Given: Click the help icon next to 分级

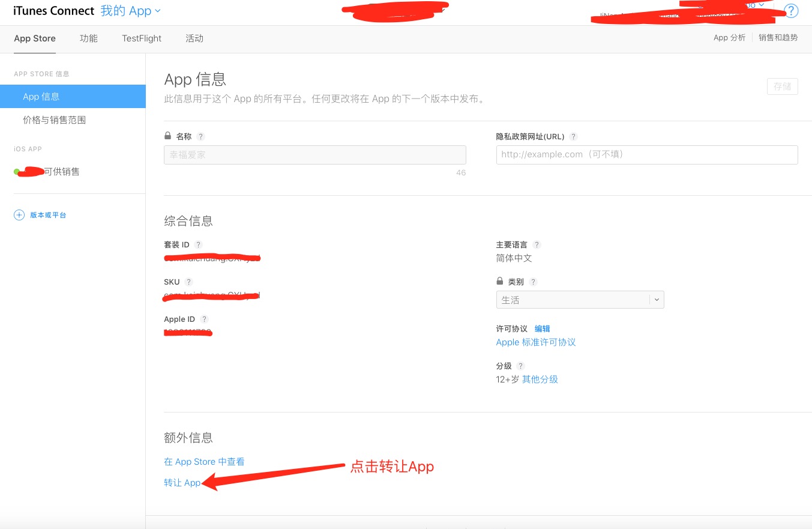Looking at the screenshot, I should click(520, 366).
